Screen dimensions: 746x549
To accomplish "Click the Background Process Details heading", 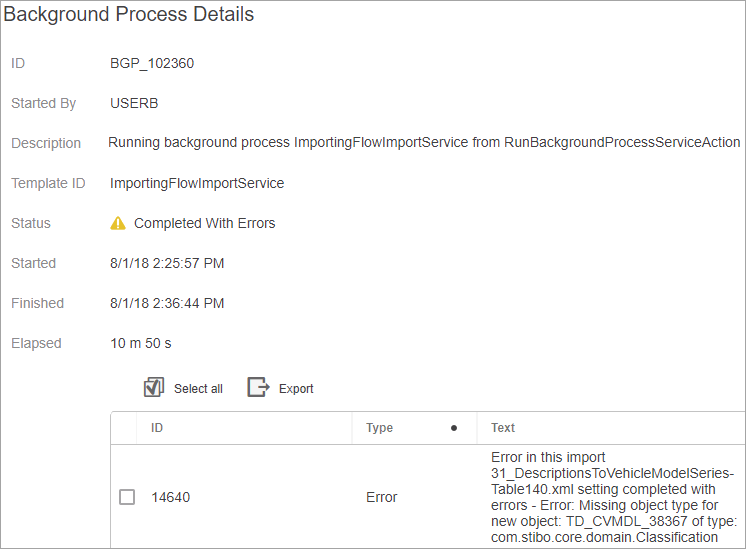I will coord(129,15).
